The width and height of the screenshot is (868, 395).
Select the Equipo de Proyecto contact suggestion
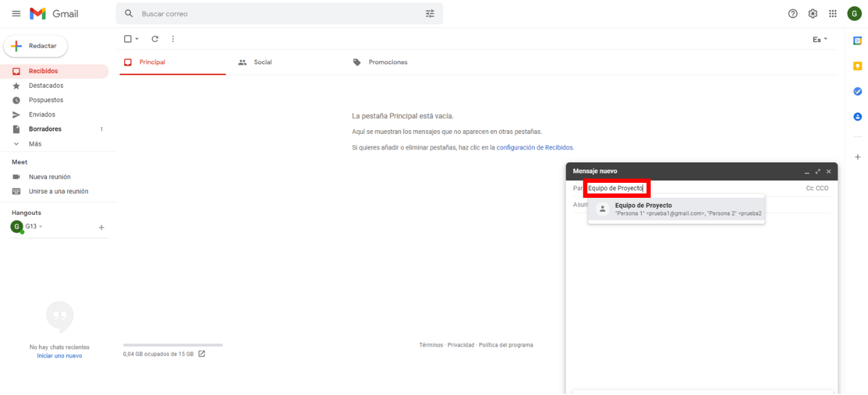click(x=676, y=209)
